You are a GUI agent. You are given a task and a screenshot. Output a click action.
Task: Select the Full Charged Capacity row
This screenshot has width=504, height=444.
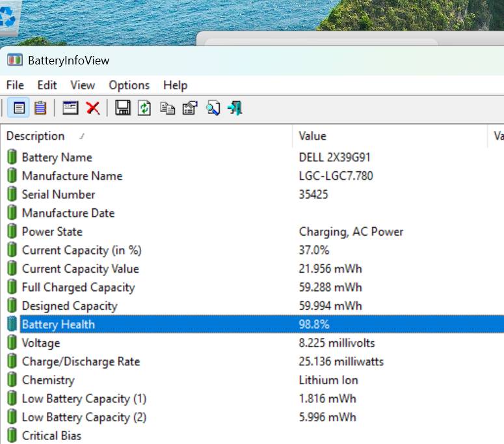point(252,287)
